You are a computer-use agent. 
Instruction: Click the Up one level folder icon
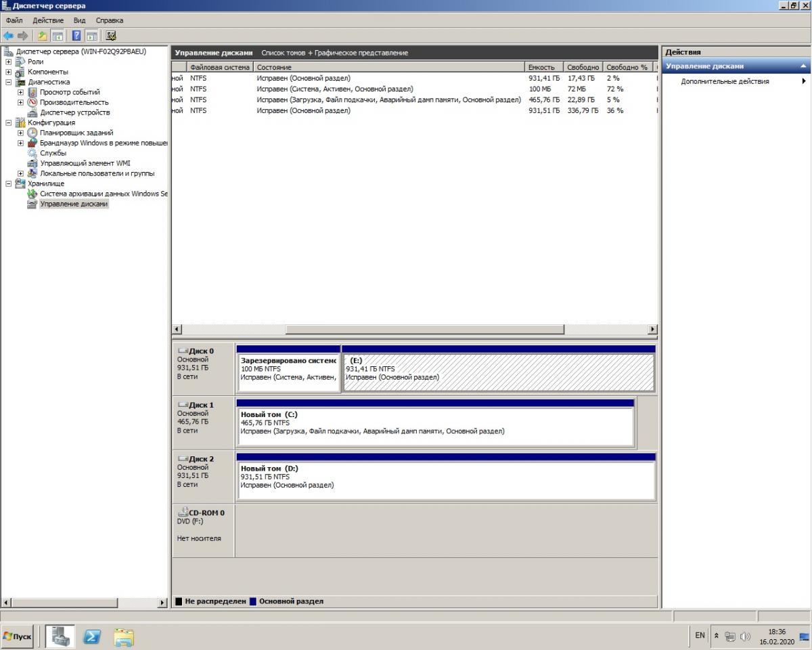click(x=43, y=36)
